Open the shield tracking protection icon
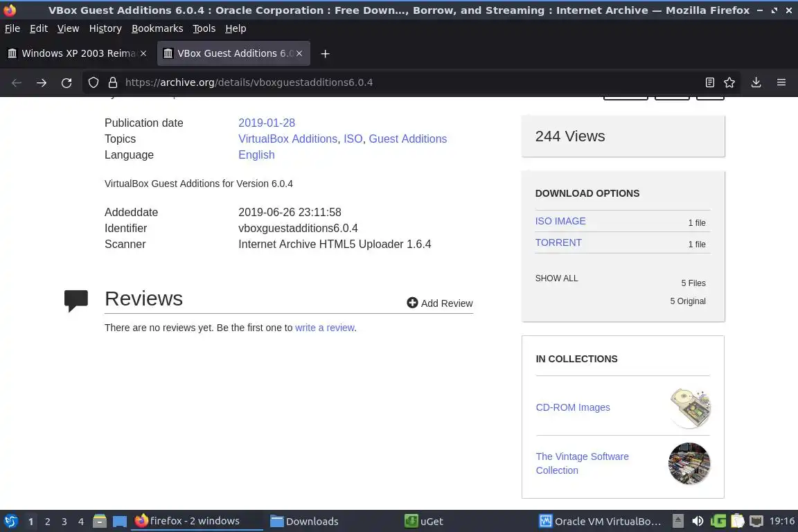Image resolution: width=798 pixels, height=532 pixels. (x=94, y=82)
